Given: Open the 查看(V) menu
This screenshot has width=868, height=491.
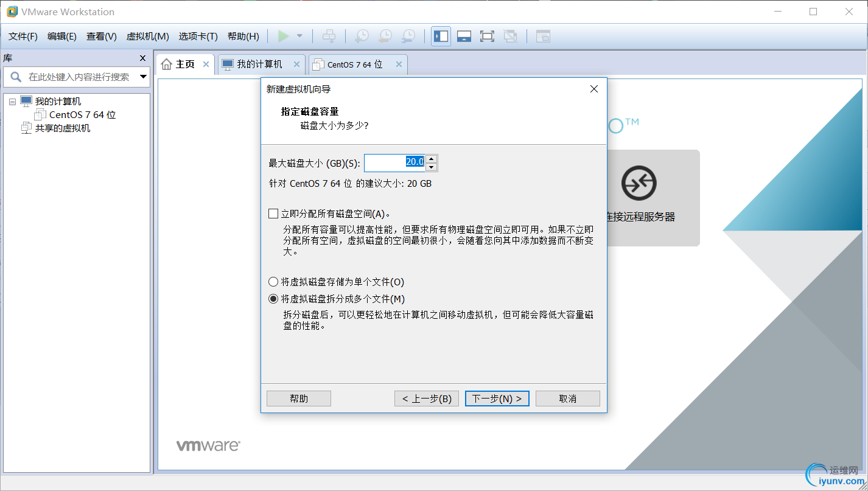Looking at the screenshot, I should 102,37.
